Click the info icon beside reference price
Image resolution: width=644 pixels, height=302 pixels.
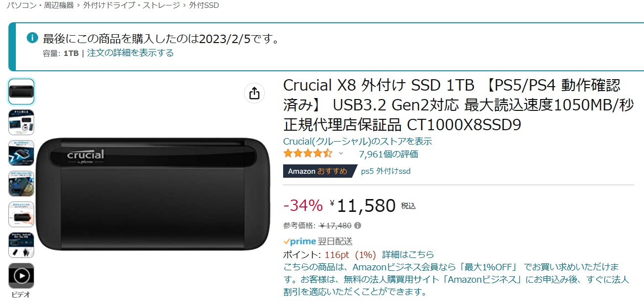[358, 226]
